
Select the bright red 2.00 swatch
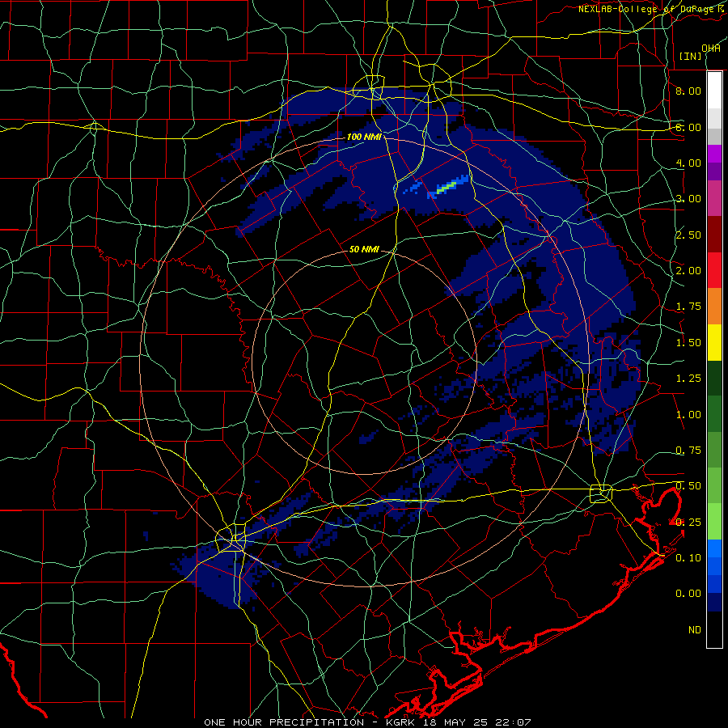click(714, 270)
